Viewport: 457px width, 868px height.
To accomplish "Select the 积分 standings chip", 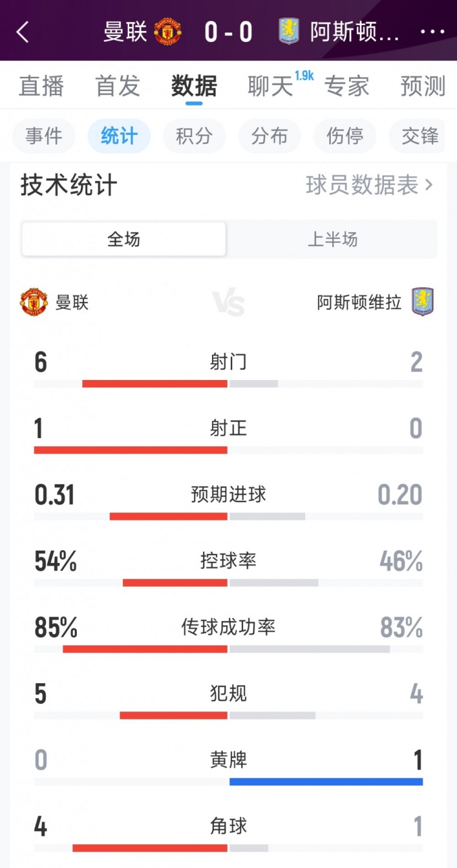I will point(194,135).
